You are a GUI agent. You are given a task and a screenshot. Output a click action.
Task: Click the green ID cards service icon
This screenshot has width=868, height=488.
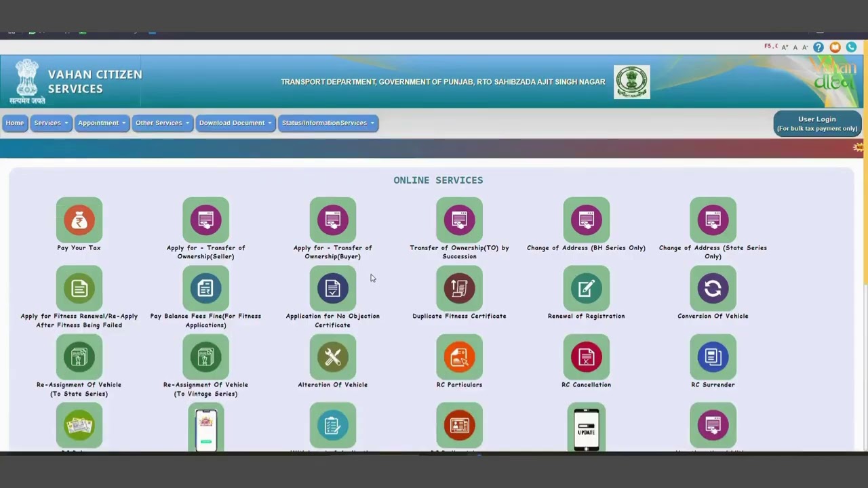click(x=79, y=426)
